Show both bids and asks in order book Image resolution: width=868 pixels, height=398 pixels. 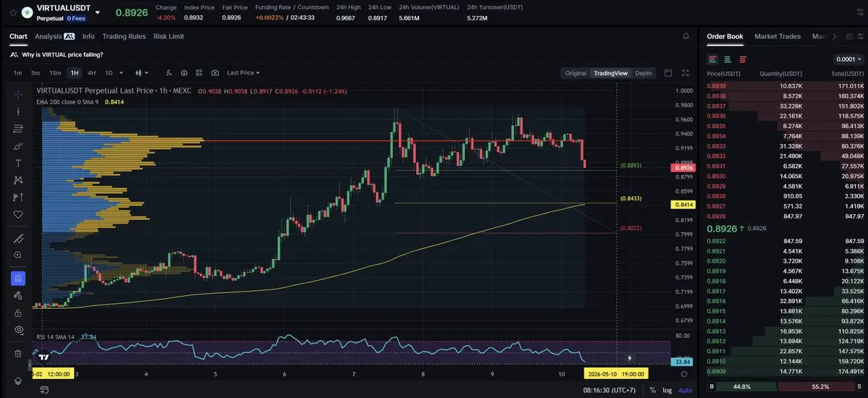[712, 59]
